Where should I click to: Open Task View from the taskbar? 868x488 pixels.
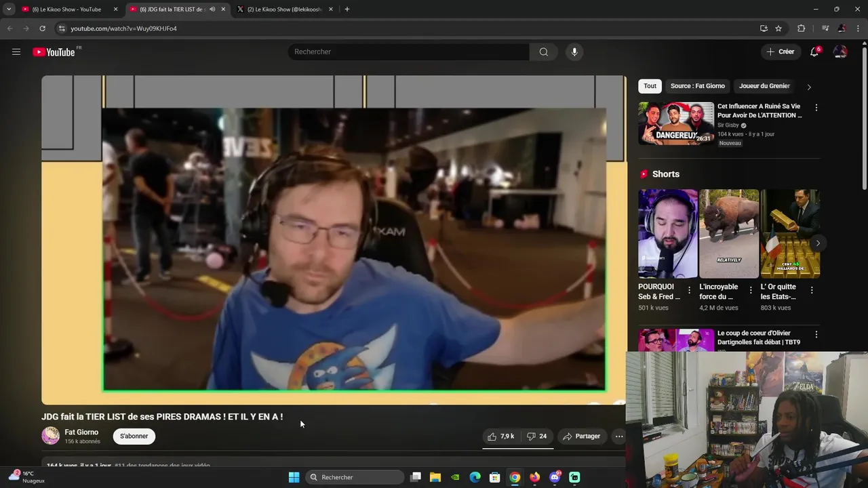[x=416, y=477]
